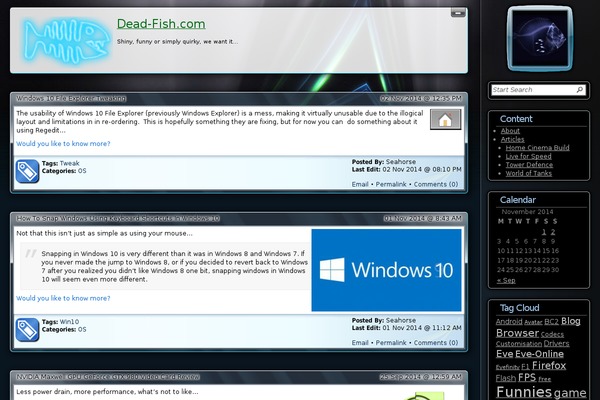Click the anglerfish avatar image in sidebar
600x400 pixels.
[540, 38]
